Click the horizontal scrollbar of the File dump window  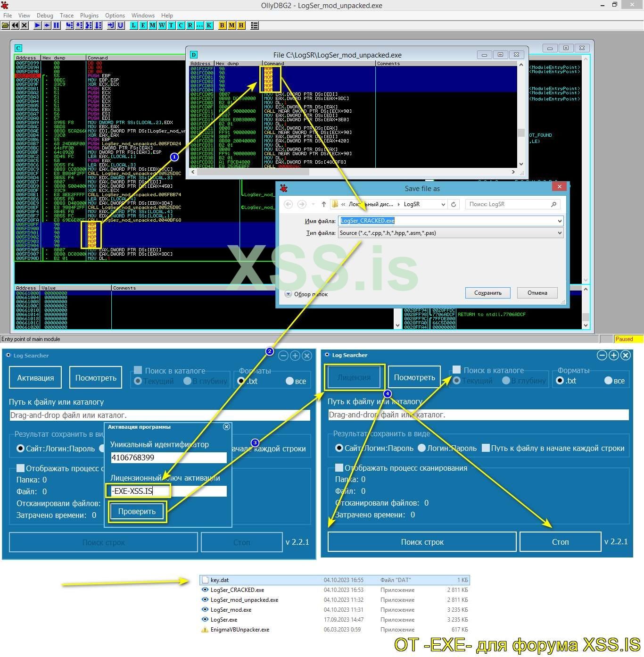pos(354,172)
